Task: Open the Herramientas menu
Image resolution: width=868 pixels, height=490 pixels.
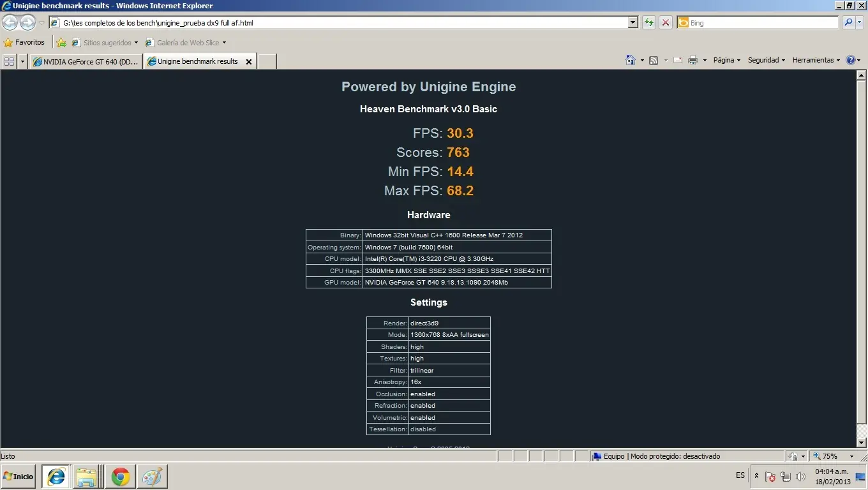Action: tap(816, 60)
